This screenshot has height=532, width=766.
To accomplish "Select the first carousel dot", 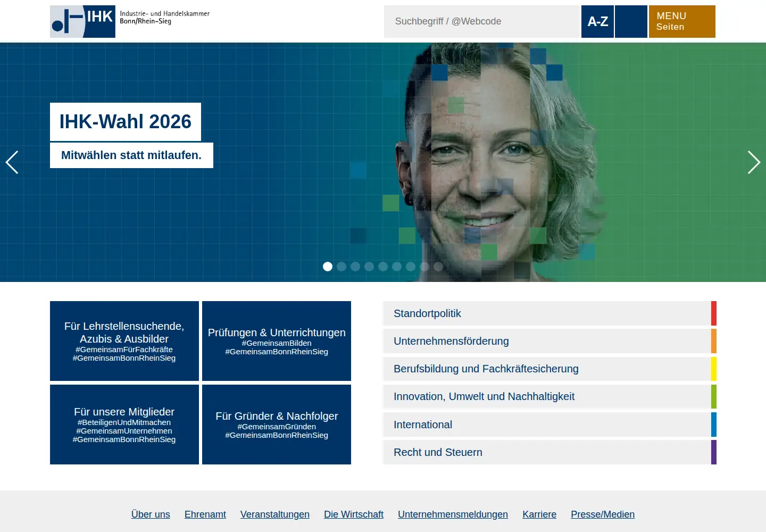I will [328, 267].
